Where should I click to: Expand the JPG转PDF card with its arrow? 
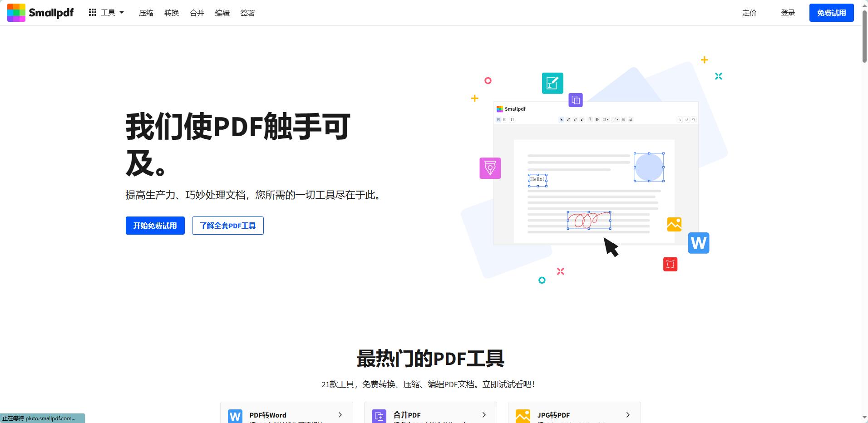[x=627, y=414]
